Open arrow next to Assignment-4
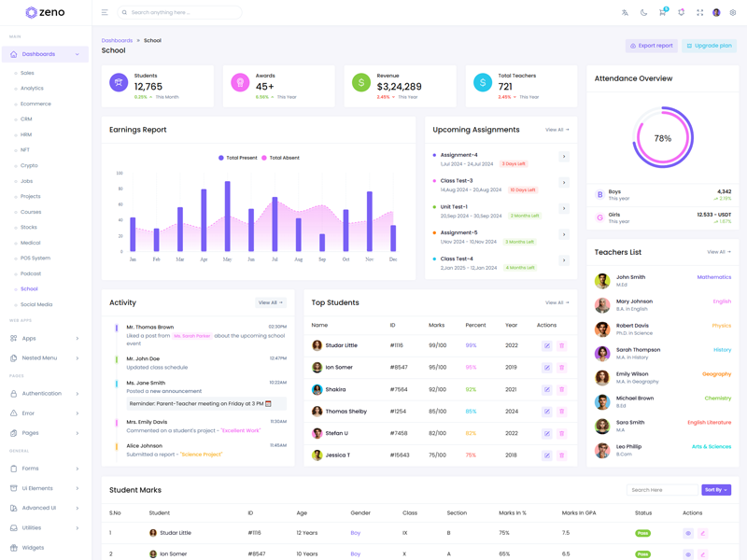 tap(564, 157)
